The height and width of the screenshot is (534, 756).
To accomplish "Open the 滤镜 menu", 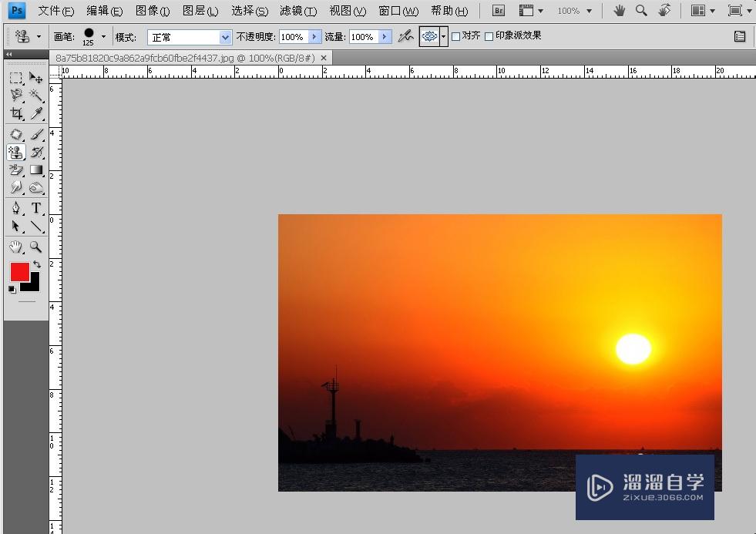I will (297, 11).
